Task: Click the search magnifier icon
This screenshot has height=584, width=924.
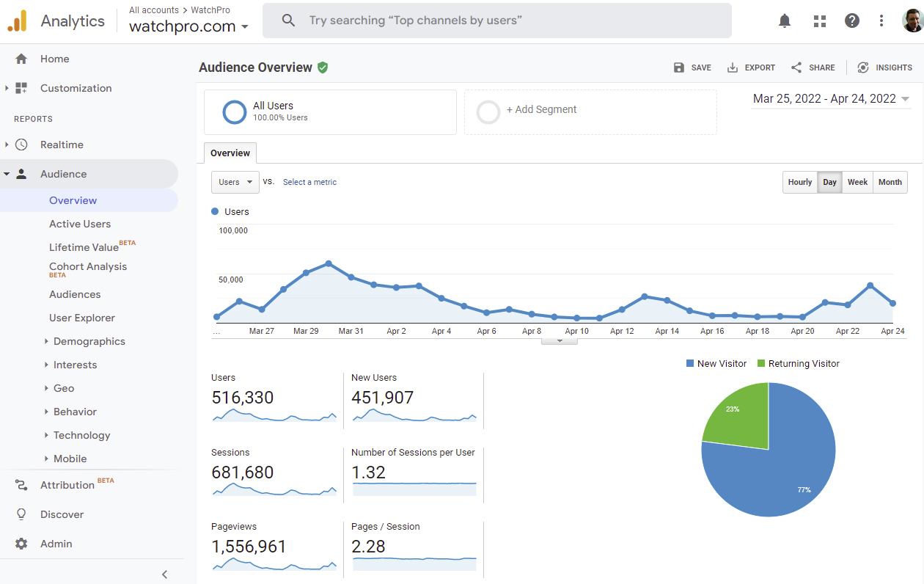Action: pyautogui.click(x=288, y=21)
